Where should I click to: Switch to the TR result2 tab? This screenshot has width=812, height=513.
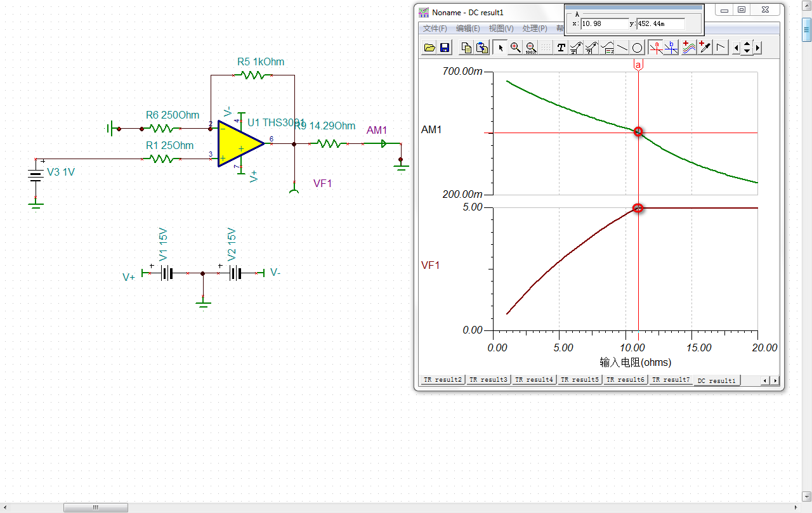point(443,380)
